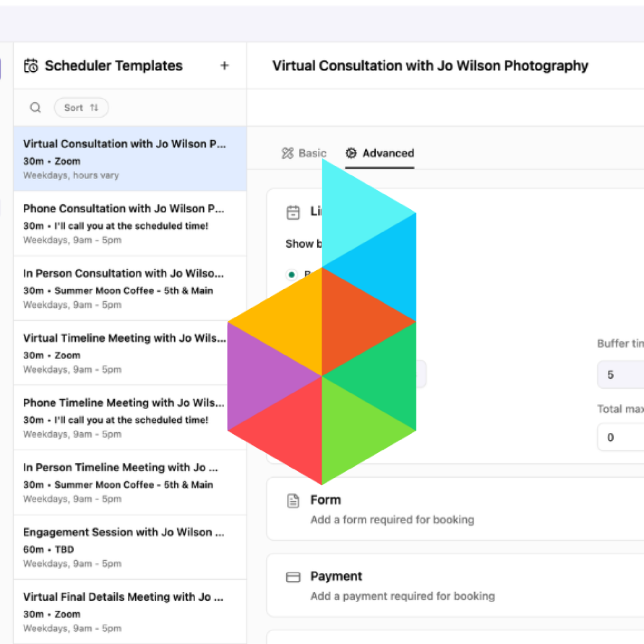The width and height of the screenshot is (644, 644).
Task: Click the Advanced tab gear icon
Action: pyautogui.click(x=351, y=153)
